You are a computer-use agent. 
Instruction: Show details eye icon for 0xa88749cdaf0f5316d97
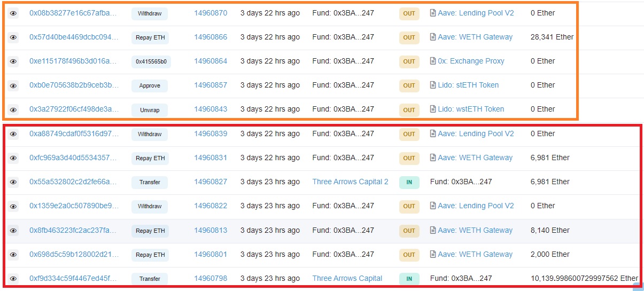[x=13, y=134]
